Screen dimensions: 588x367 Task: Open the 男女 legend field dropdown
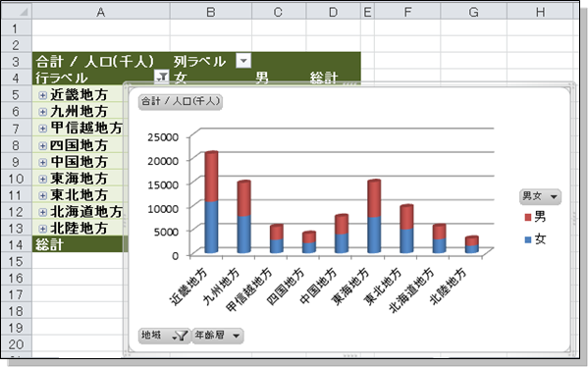[x=540, y=196]
